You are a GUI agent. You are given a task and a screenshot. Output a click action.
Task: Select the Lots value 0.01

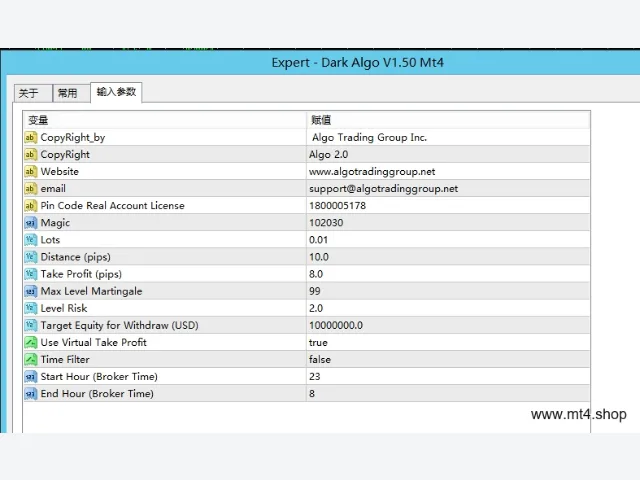tap(448, 240)
